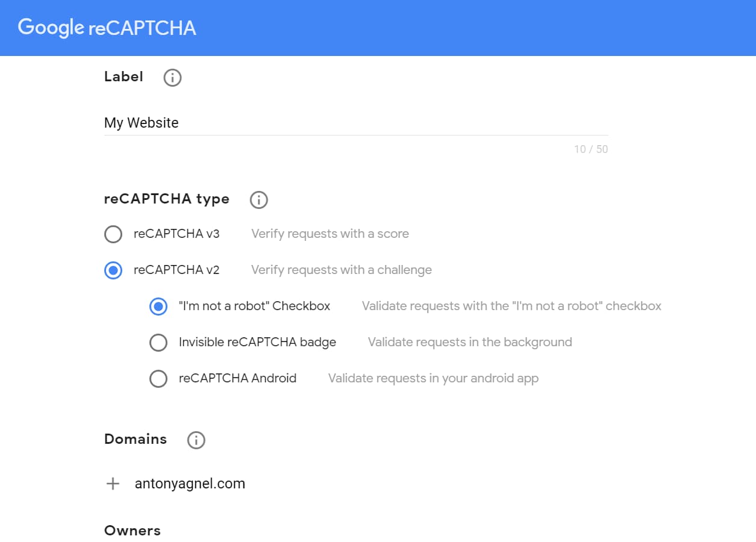Screen dimensions: 756x542
Task: Select the "I'm not a robot" Checkbox option
Action: point(158,307)
